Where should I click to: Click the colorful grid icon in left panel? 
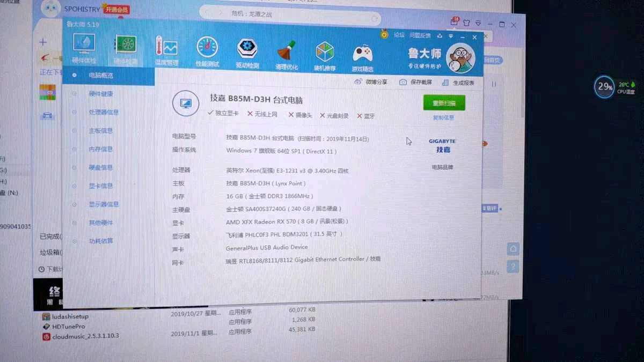47,92
